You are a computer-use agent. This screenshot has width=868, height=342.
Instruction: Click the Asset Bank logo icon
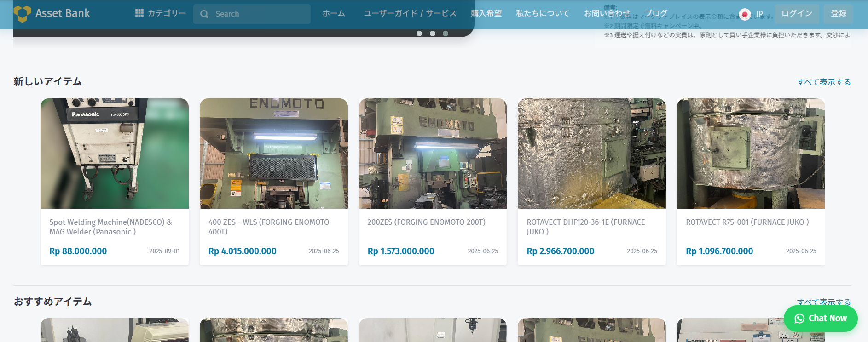click(22, 14)
